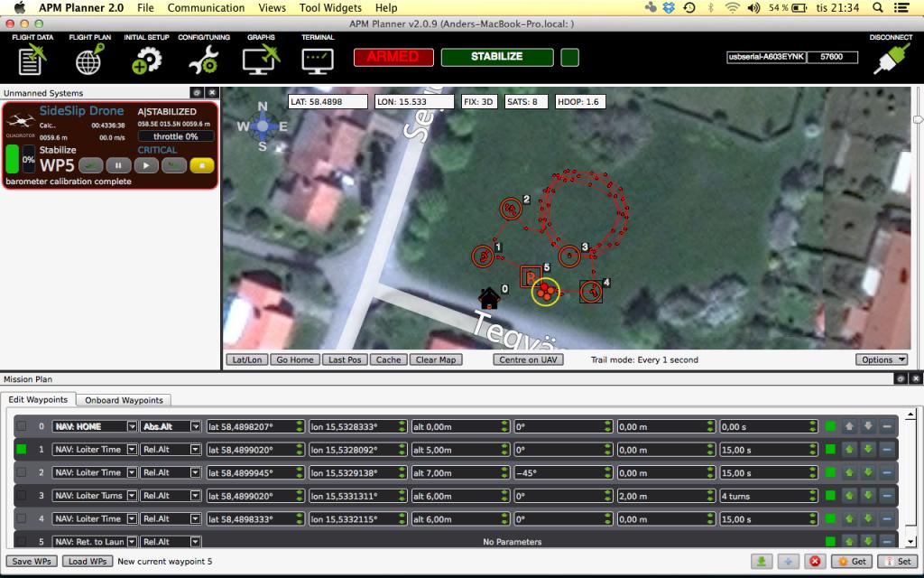The width and height of the screenshot is (924, 578).
Task: Expand Abs.Alt frame dropdown in row 0
Action: pos(195,426)
